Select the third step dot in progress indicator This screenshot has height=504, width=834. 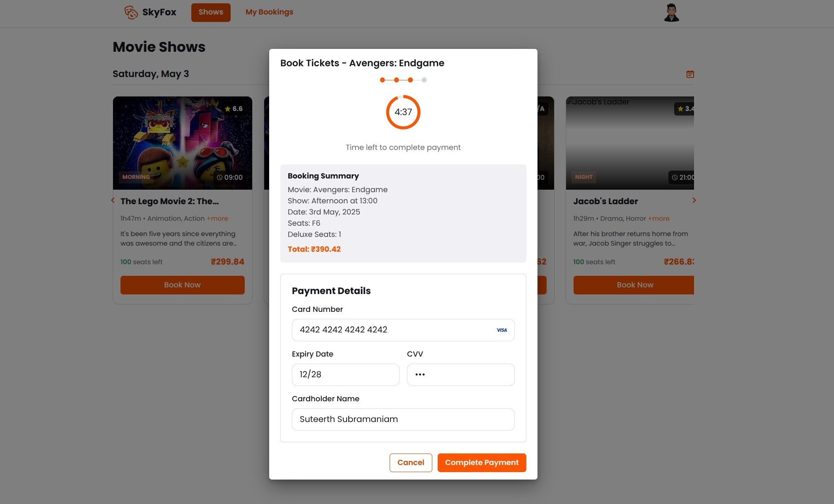point(410,80)
